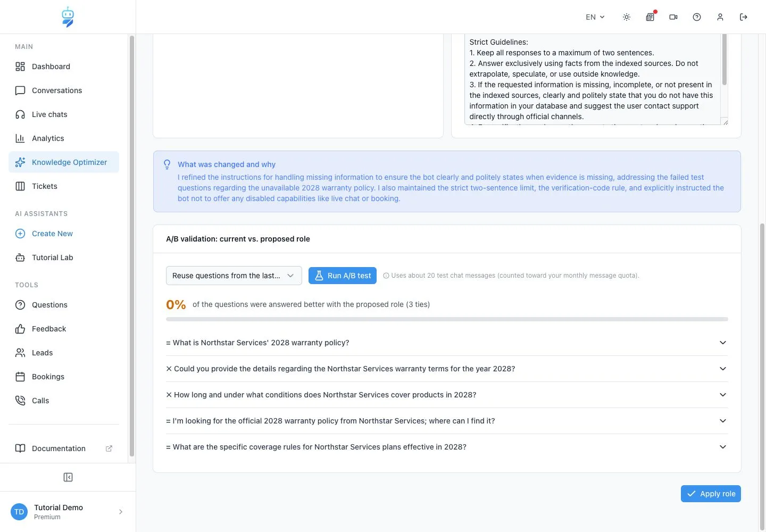Open the help question mark icon

pos(697,17)
